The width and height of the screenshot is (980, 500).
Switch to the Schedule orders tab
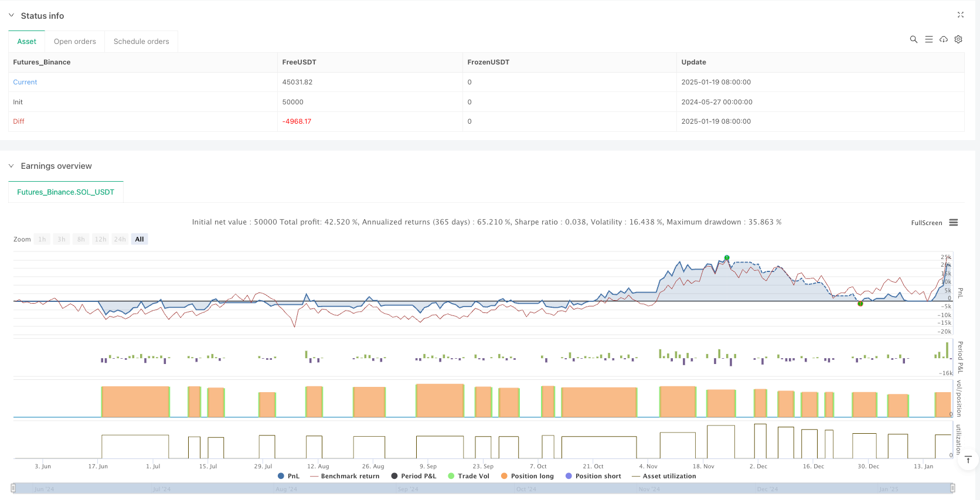(141, 42)
